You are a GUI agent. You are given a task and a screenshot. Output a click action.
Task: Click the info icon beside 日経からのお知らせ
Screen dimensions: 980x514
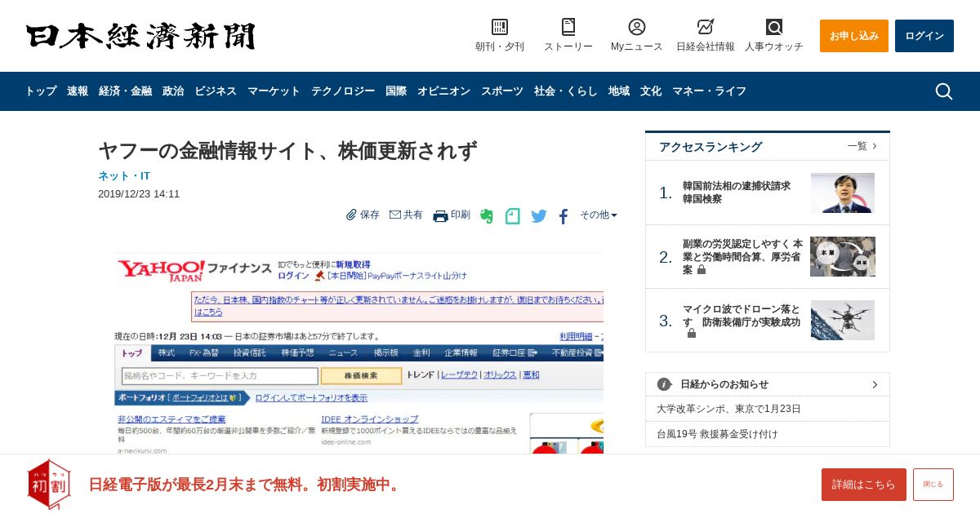coord(664,384)
